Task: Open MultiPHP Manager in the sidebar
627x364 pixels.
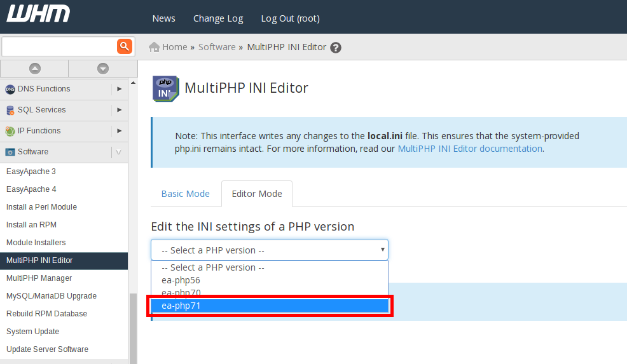Action: click(x=39, y=278)
